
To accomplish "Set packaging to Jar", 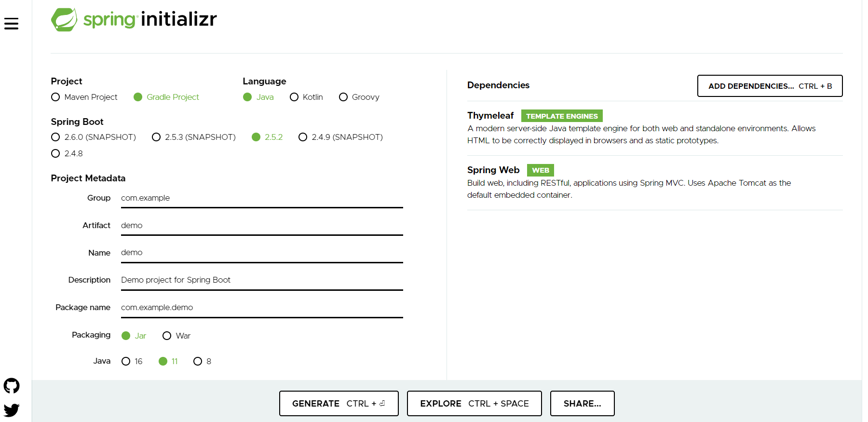I will click(134, 336).
